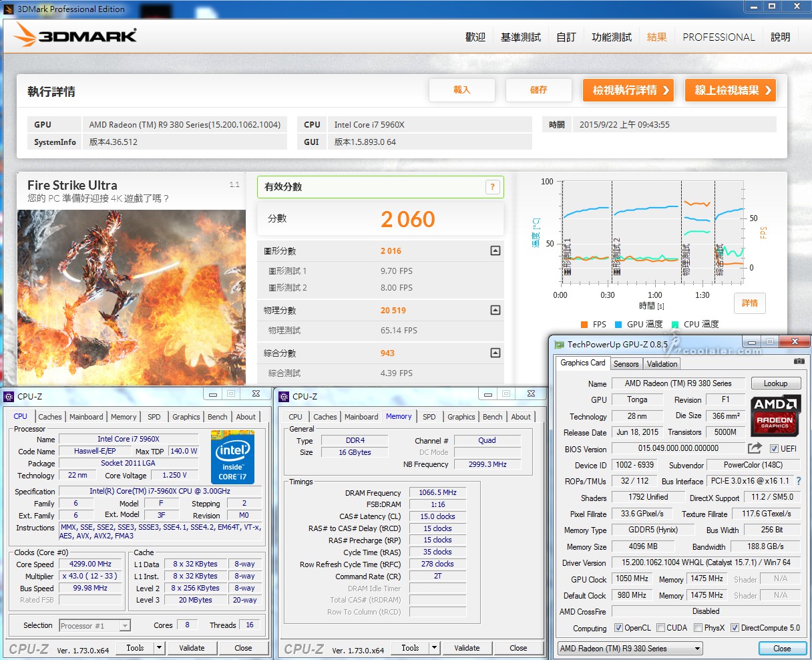Select the Graphics Card tab in GPU-Z
This screenshot has height=660, width=812.
point(583,363)
